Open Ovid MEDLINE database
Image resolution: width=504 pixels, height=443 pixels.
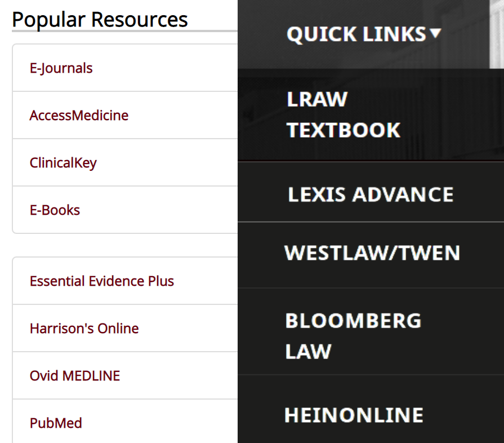point(74,376)
